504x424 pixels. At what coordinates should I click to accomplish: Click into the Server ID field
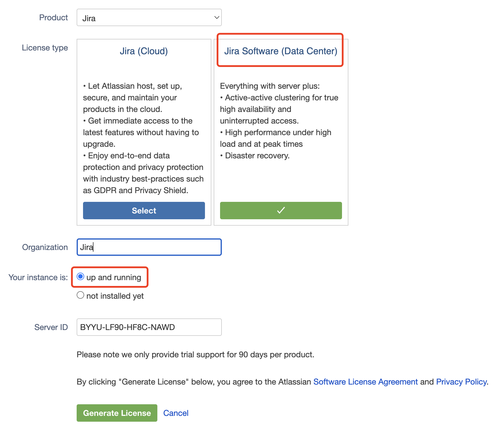[x=149, y=327]
